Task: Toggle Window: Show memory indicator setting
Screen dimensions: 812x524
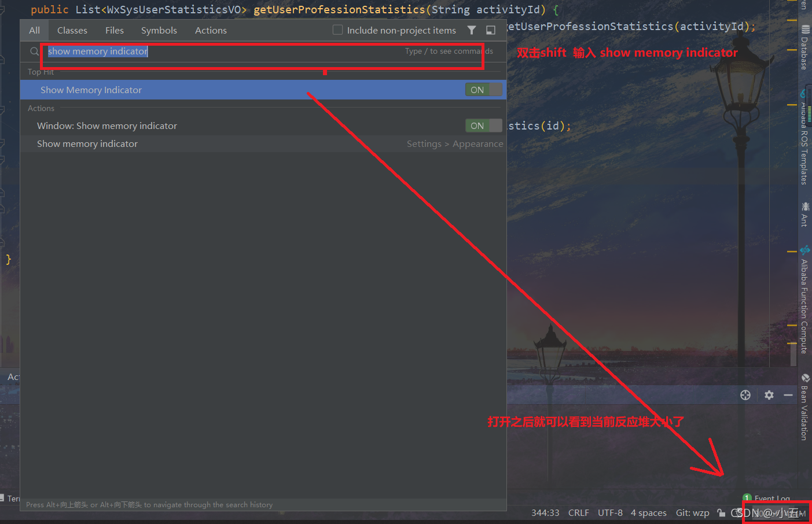Action: pos(484,126)
